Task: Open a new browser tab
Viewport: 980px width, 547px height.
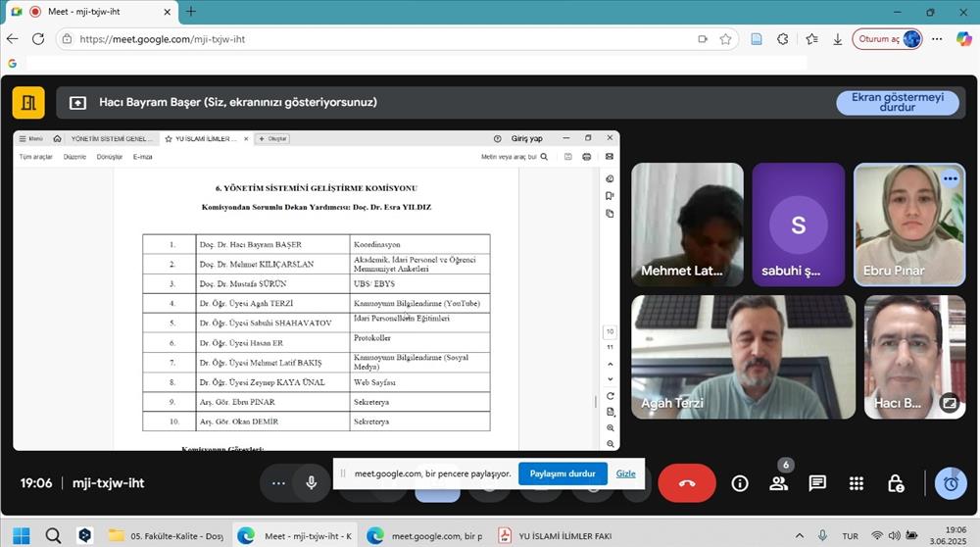Action: (191, 11)
